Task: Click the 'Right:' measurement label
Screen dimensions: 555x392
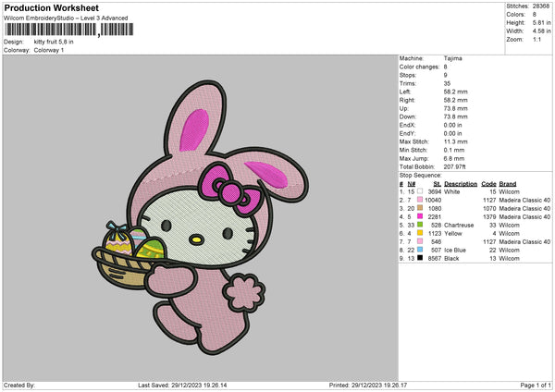Action: 407,100
